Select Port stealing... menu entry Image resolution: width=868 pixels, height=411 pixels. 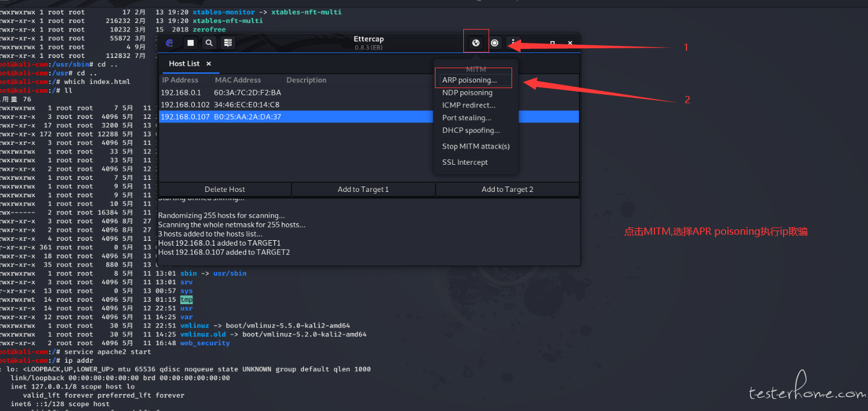466,118
